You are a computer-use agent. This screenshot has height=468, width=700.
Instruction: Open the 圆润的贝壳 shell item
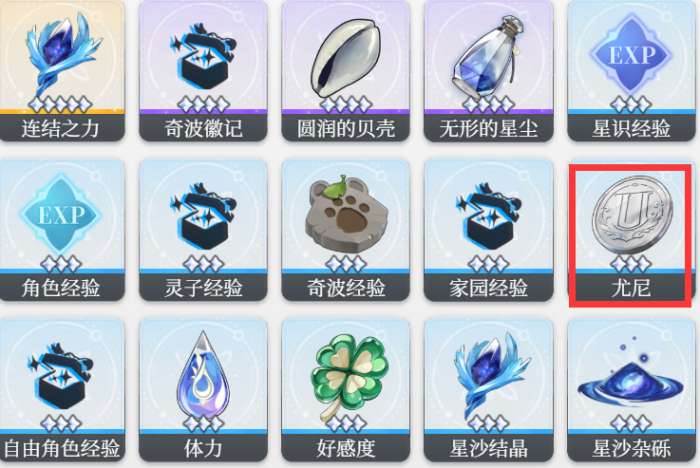pyautogui.click(x=346, y=58)
